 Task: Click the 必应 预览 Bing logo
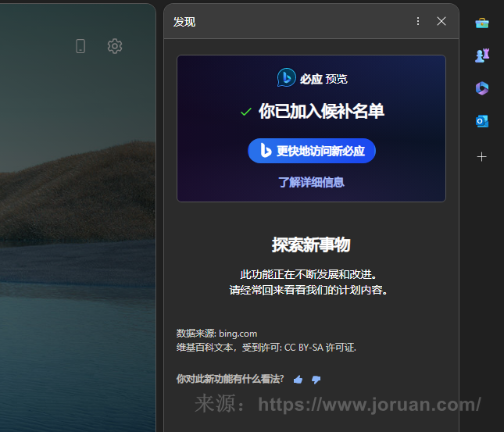click(287, 77)
